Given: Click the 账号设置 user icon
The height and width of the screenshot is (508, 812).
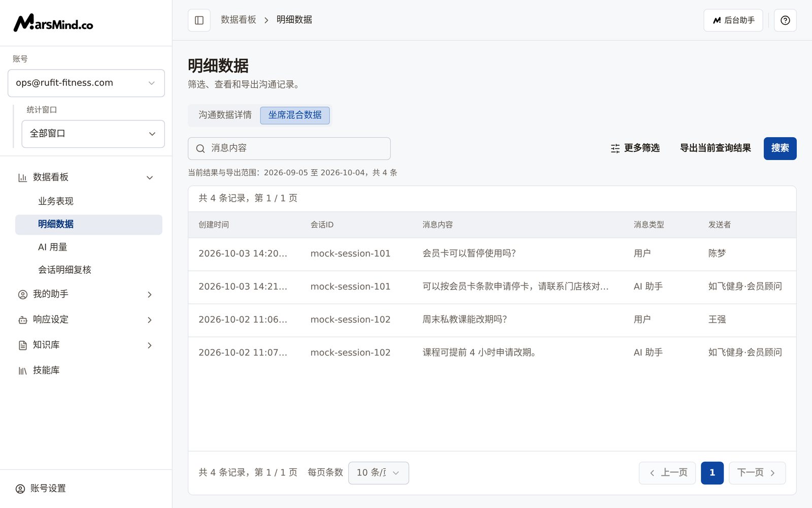Looking at the screenshot, I should coord(20,489).
